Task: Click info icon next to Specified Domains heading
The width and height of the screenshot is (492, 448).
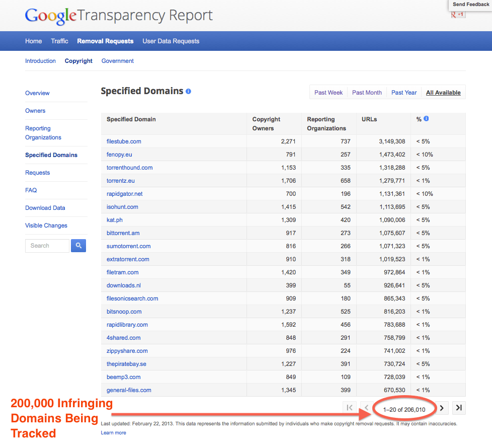Action: (x=189, y=92)
